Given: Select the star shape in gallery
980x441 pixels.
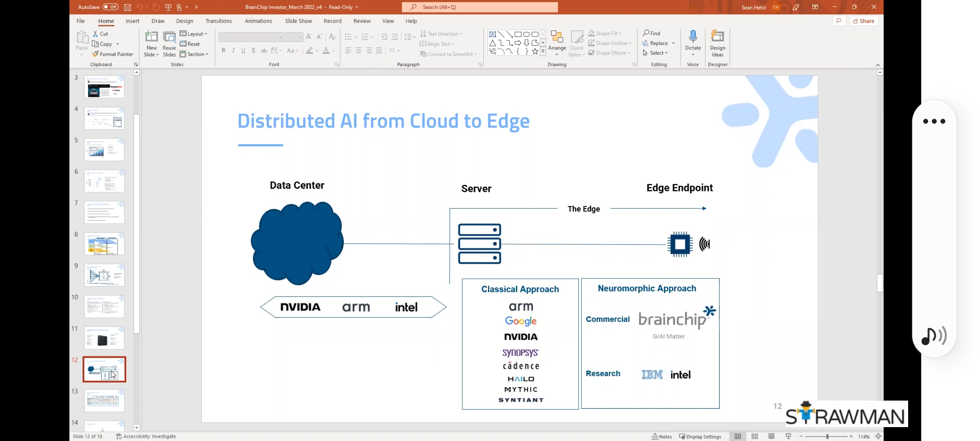Looking at the screenshot, I should (535, 51).
